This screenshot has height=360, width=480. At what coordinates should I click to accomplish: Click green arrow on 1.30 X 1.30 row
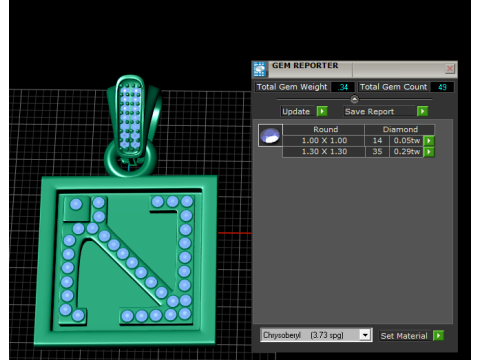pos(429,152)
